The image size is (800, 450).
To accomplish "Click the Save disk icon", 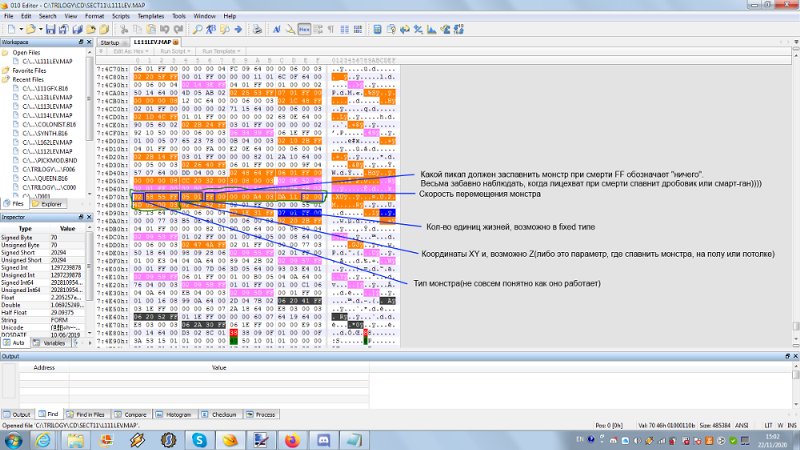I will point(50,29).
